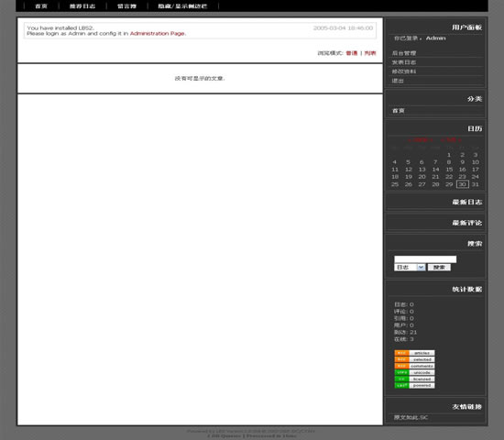This screenshot has width=504, height=440.
Task: Click the 首页 item in top navigation
Action: click(x=41, y=6)
